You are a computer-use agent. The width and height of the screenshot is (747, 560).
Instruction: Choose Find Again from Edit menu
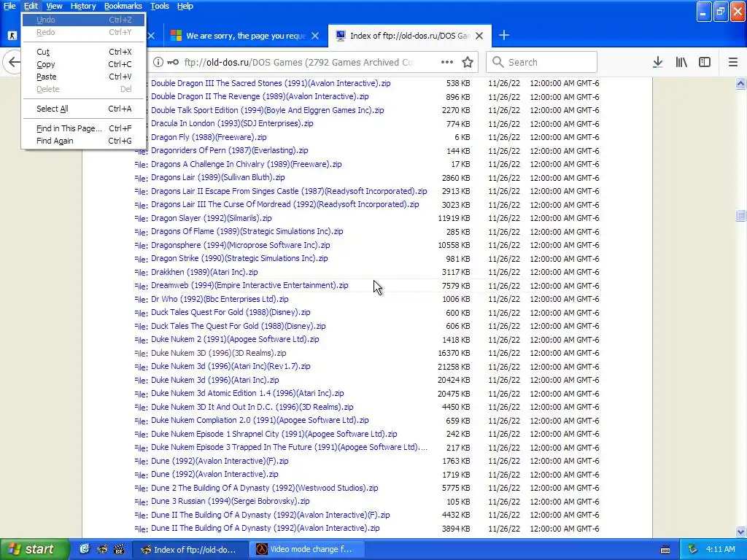pos(83,141)
